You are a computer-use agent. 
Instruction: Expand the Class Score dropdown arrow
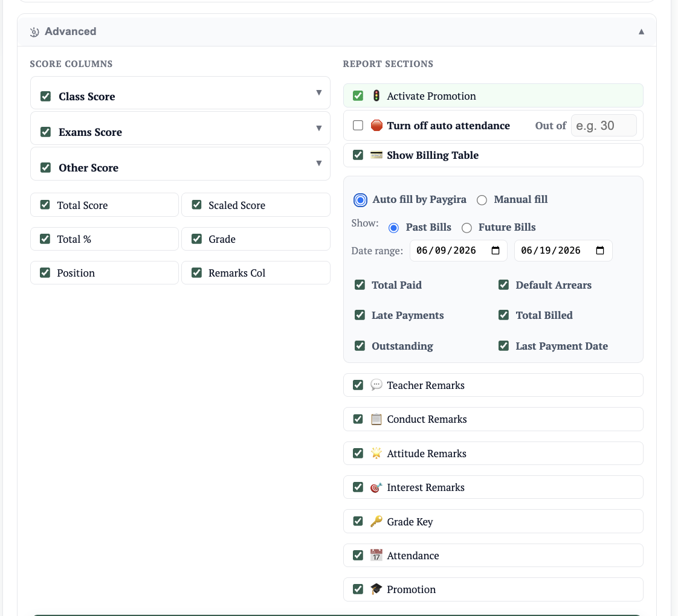click(318, 92)
